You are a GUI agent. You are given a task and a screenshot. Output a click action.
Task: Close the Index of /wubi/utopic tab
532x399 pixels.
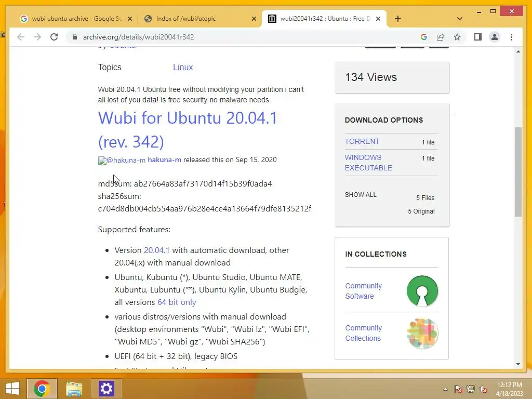pos(254,19)
